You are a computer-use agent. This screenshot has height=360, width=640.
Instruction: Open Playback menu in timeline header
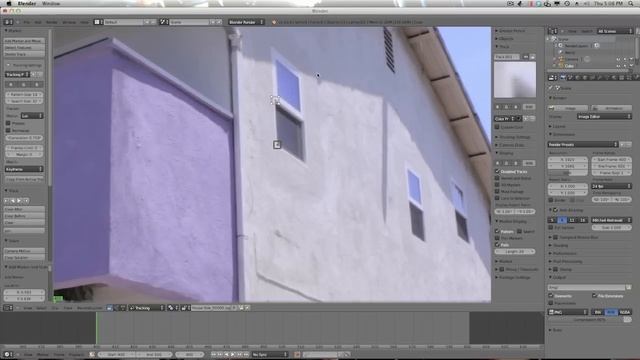pos(76,355)
